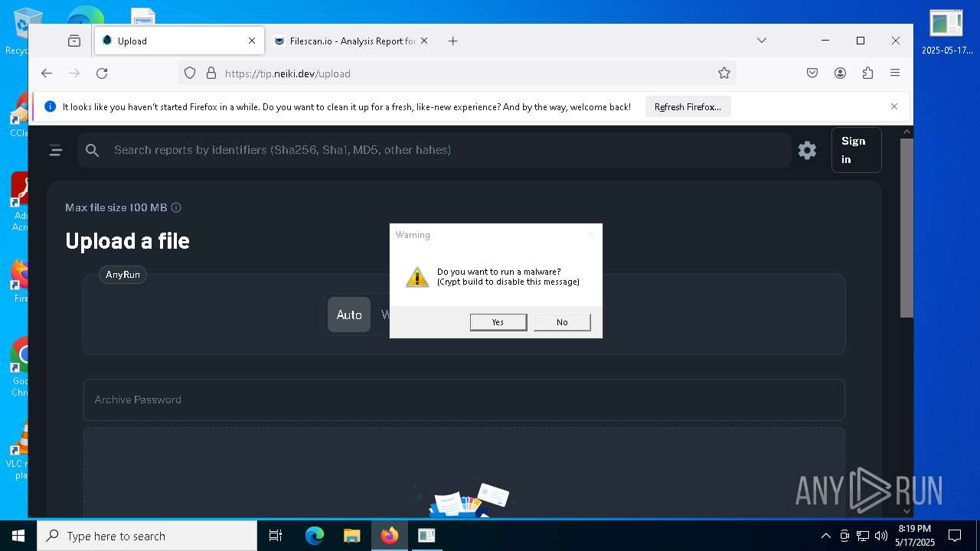The height and width of the screenshot is (551, 980).
Task: Click the Firefox taskbar icon
Action: (x=389, y=536)
